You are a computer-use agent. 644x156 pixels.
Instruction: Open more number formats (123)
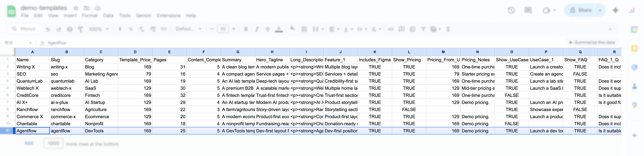pos(163,29)
